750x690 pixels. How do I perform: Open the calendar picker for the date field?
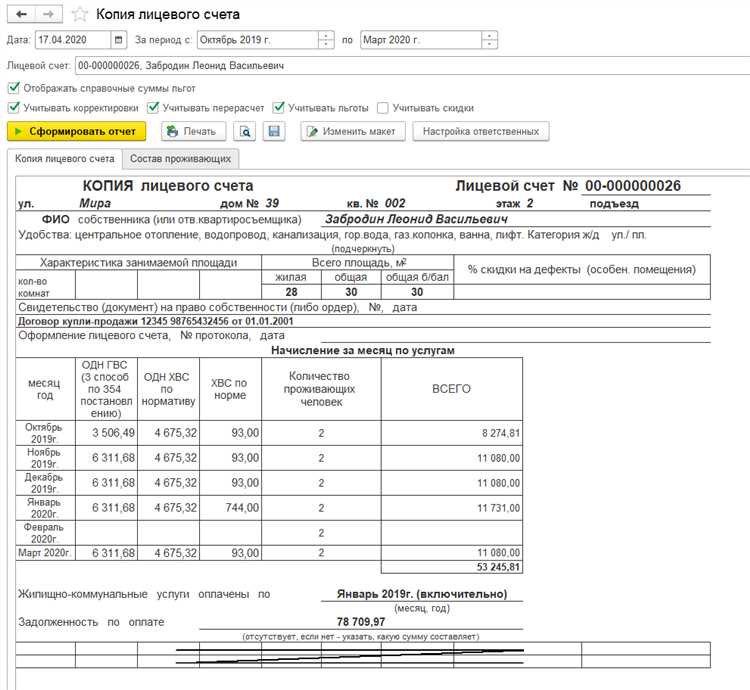click(x=120, y=41)
